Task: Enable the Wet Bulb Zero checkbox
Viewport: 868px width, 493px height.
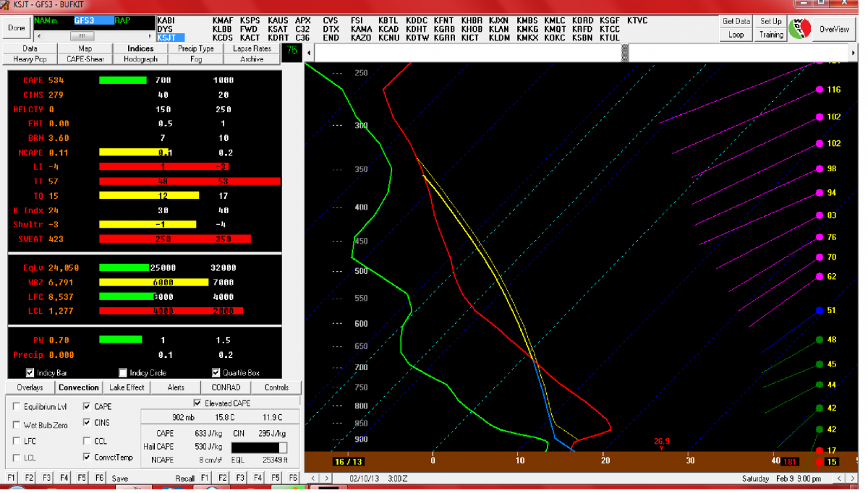Action: pyautogui.click(x=17, y=424)
